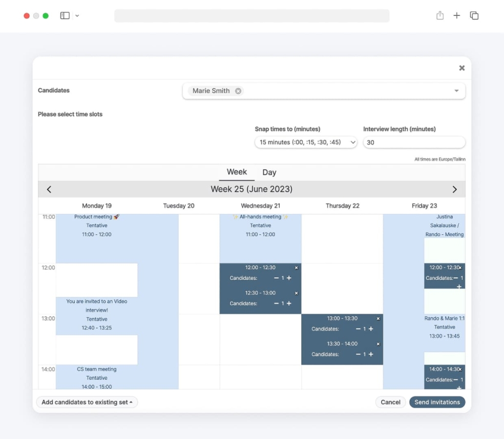The image size is (504, 439).
Task: Remove Marie Smith from candidates
Action: pos(238,91)
